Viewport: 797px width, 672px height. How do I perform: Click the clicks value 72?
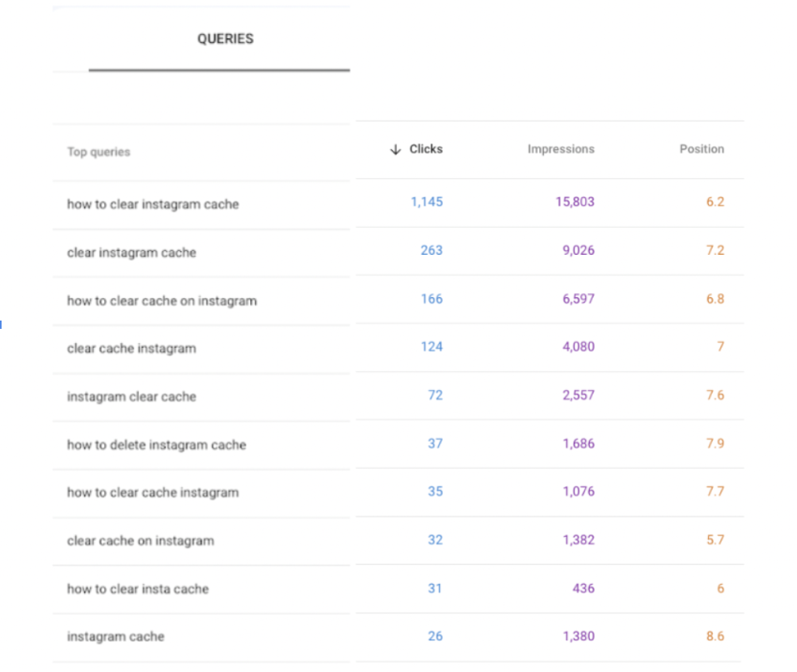pos(435,395)
